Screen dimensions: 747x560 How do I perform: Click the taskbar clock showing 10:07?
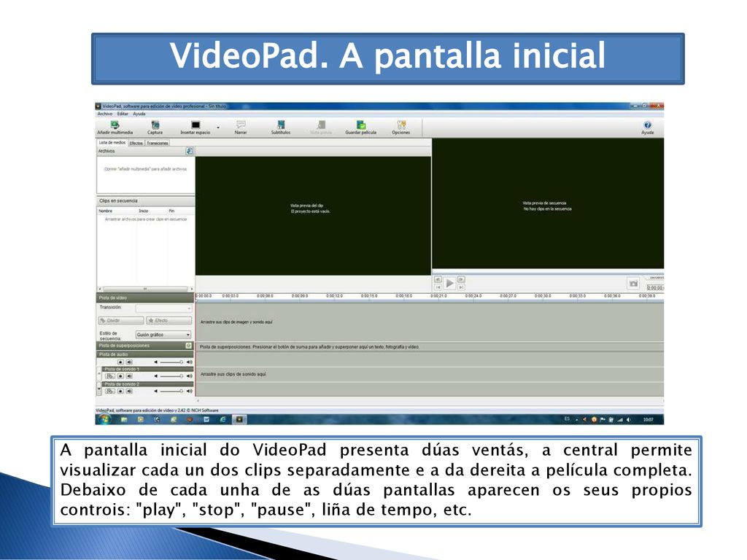[648, 419]
